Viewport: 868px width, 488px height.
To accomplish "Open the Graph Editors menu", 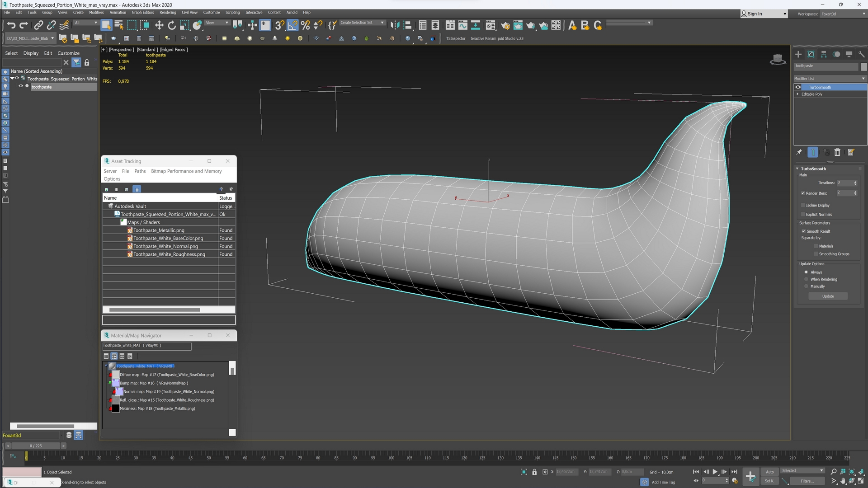I will (x=143, y=13).
